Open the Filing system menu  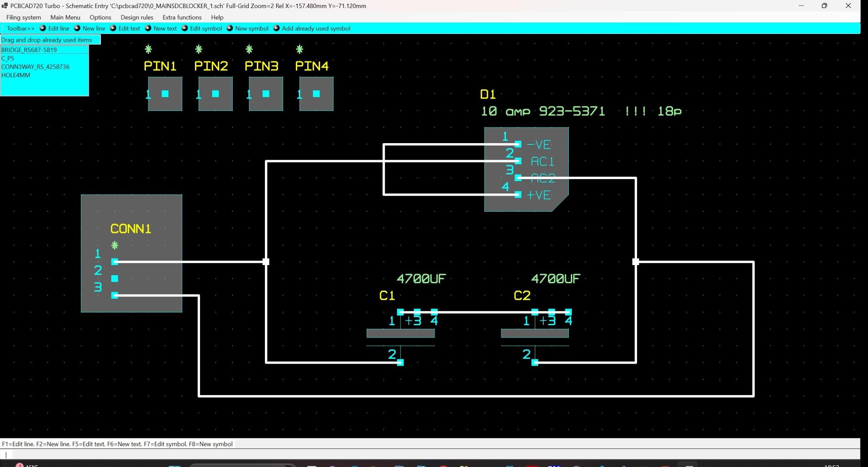24,17
